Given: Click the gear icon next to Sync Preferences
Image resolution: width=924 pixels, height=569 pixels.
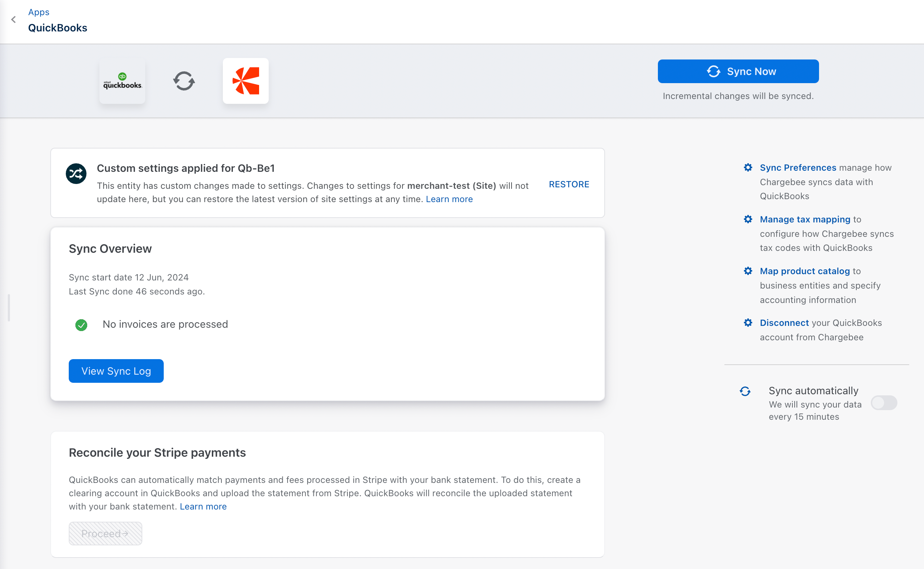Looking at the screenshot, I should coord(748,168).
